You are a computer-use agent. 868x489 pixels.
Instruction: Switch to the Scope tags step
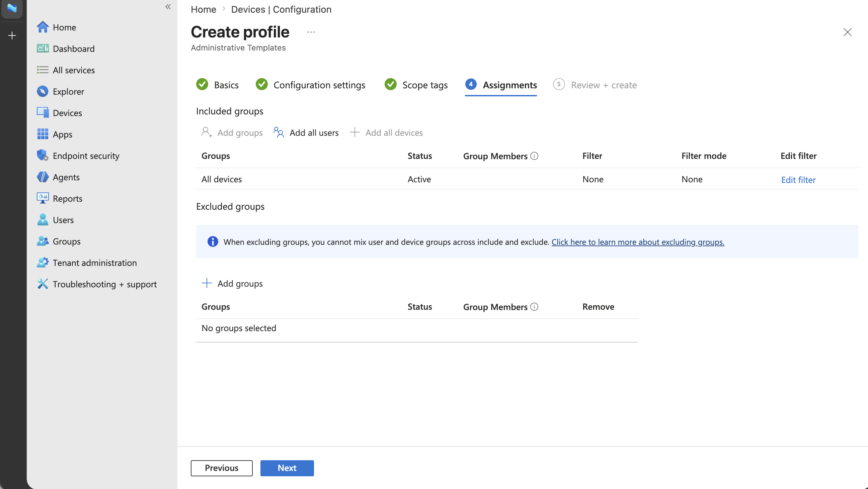pyautogui.click(x=416, y=85)
